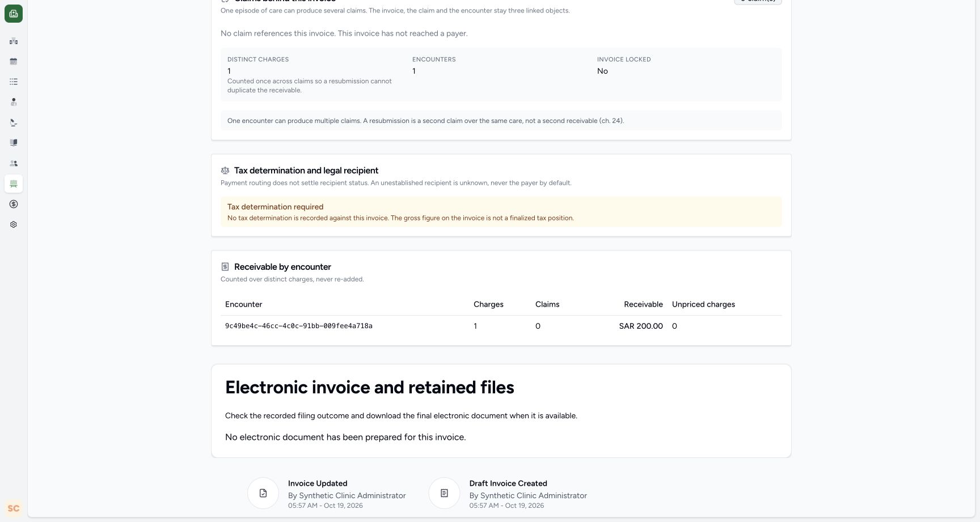Click the Encounter column header

coord(244,304)
